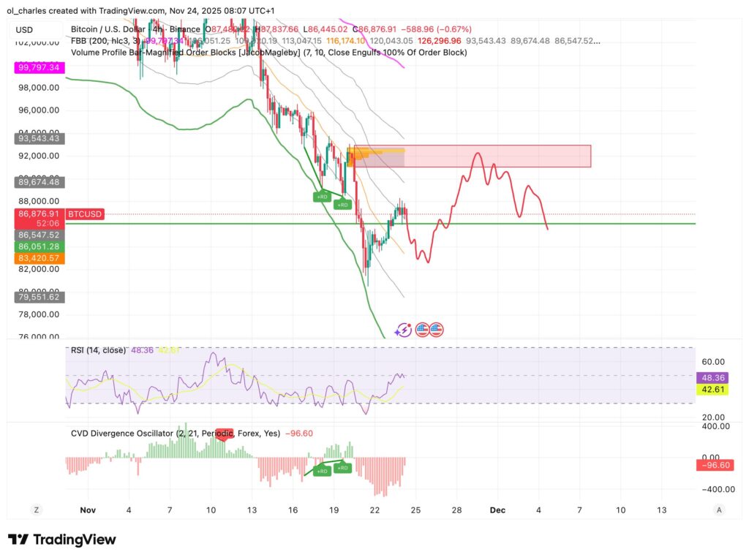Viewport: 749px width, 560px height.
Task: Click the red flag marker beside the CVD oscillator title
Action: pyautogui.click(x=225, y=433)
